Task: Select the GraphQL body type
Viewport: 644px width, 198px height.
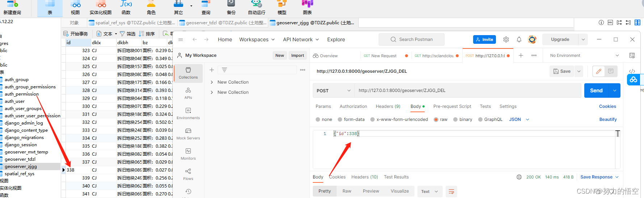Action: coord(480,119)
